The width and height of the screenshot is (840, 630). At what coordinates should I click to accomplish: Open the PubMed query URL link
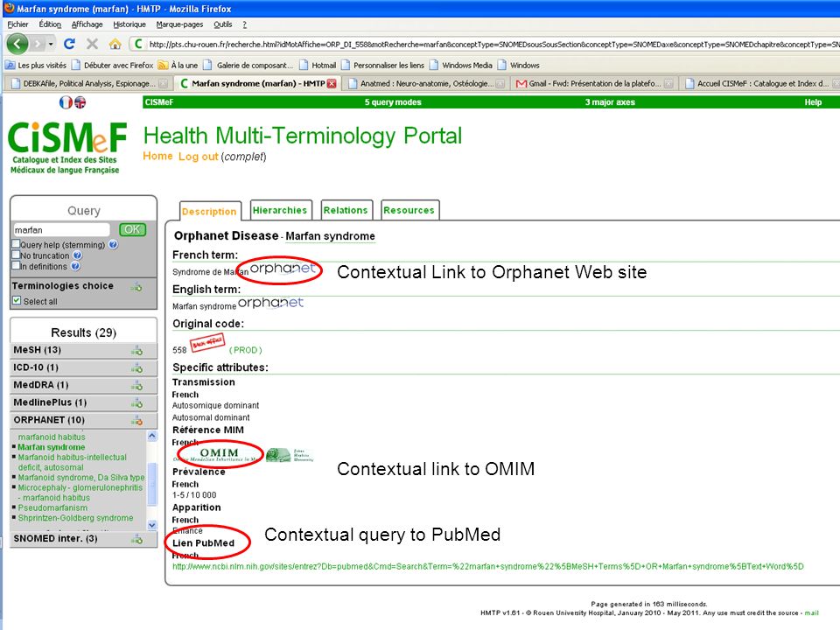pyautogui.click(x=488, y=566)
